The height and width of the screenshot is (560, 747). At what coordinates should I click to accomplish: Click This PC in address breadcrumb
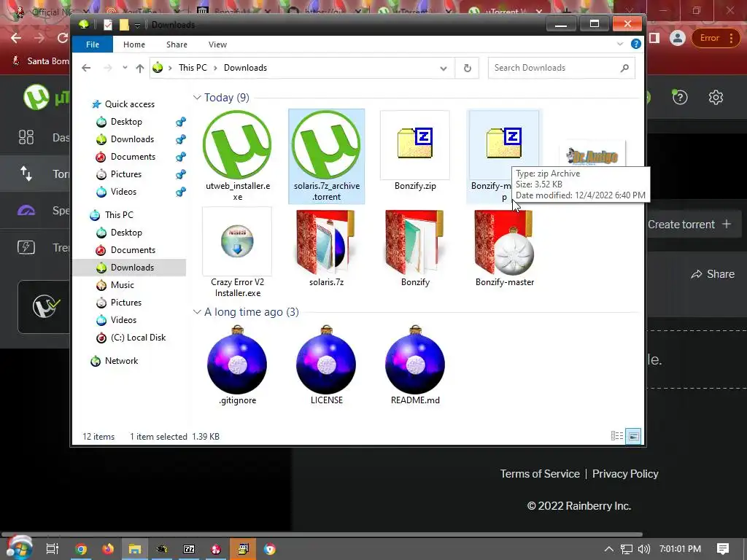(x=193, y=68)
